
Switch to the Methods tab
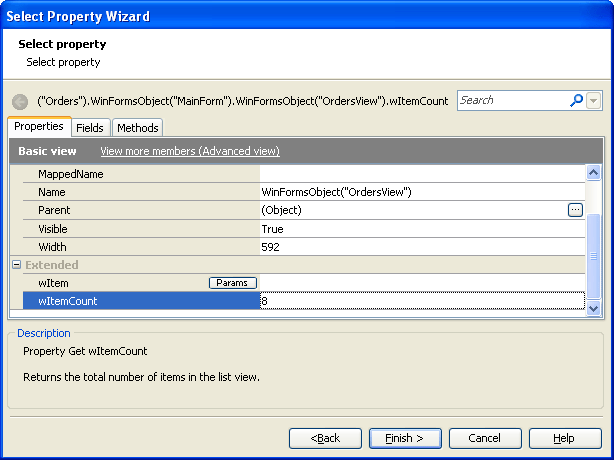point(137,128)
